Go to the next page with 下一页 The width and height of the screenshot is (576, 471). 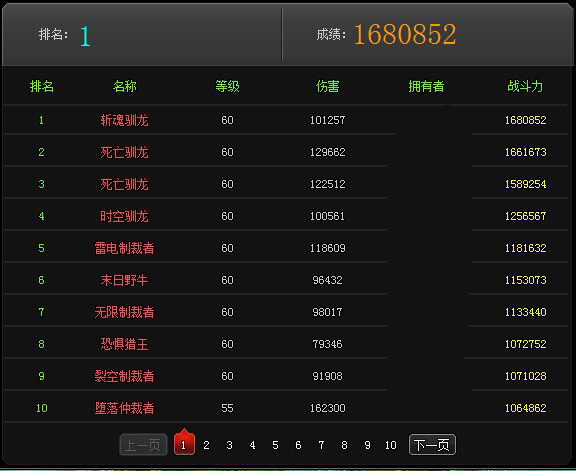(432, 445)
